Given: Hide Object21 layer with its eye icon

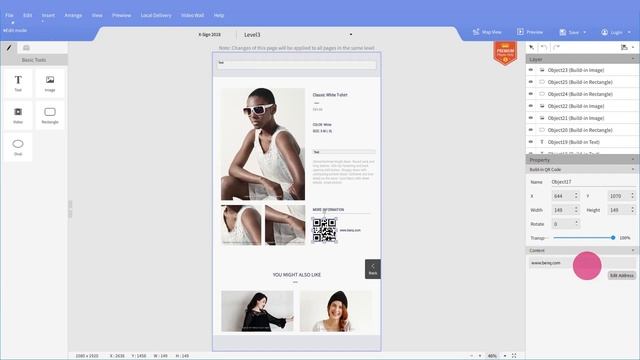Looking at the screenshot, I should (x=531, y=118).
